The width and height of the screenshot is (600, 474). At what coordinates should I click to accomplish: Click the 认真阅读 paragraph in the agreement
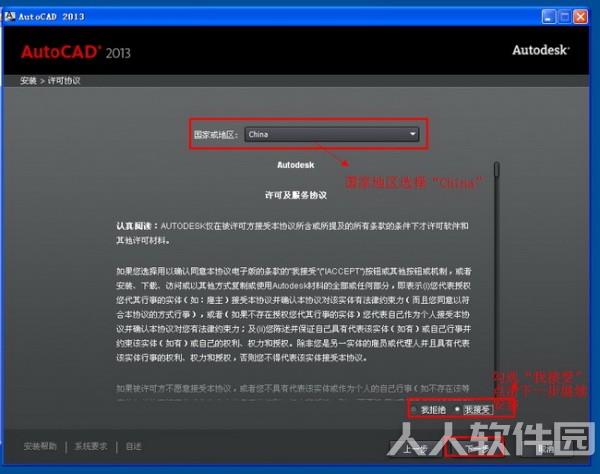click(x=293, y=233)
